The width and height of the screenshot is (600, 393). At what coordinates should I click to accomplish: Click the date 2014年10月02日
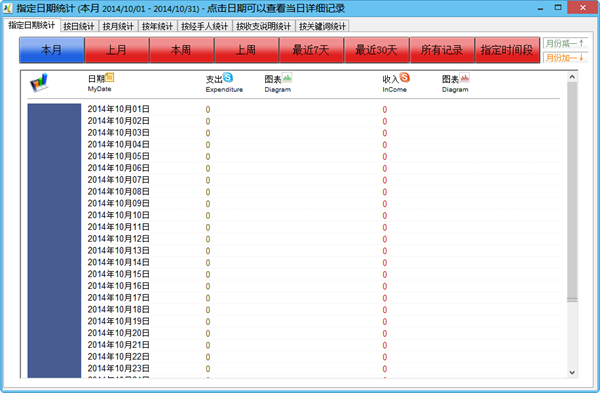pyautogui.click(x=119, y=121)
